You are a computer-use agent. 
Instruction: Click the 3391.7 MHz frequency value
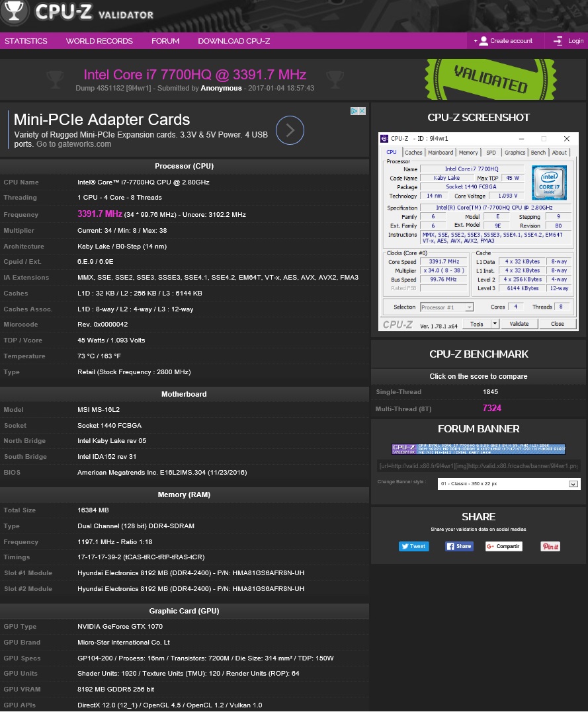point(99,214)
